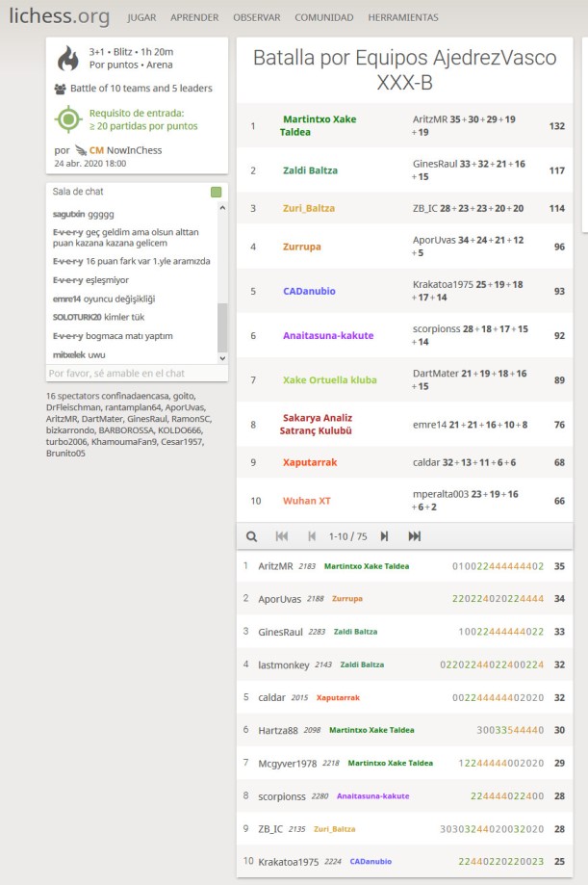Click the blitz flame icon

click(x=67, y=60)
